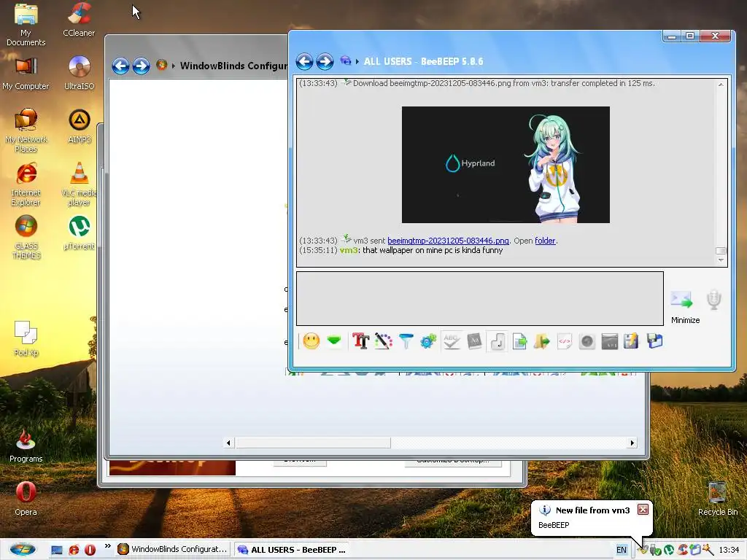The width and height of the screenshot is (747, 560).
Task: Open the chat font selector (TT icon)
Action: pyautogui.click(x=360, y=341)
